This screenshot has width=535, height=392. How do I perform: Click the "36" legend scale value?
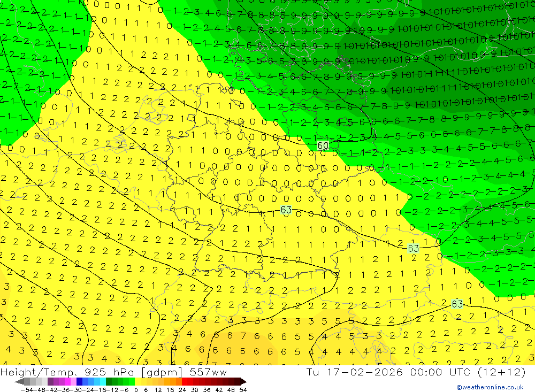pyautogui.click(x=207, y=390)
